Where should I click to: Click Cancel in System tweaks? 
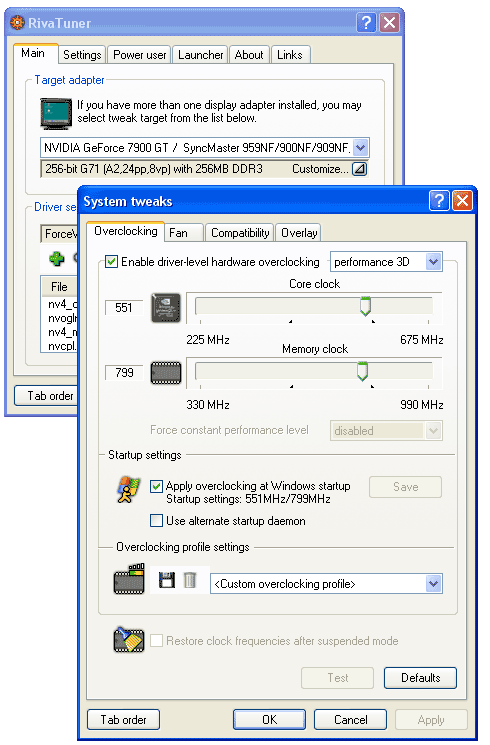pos(350,719)
